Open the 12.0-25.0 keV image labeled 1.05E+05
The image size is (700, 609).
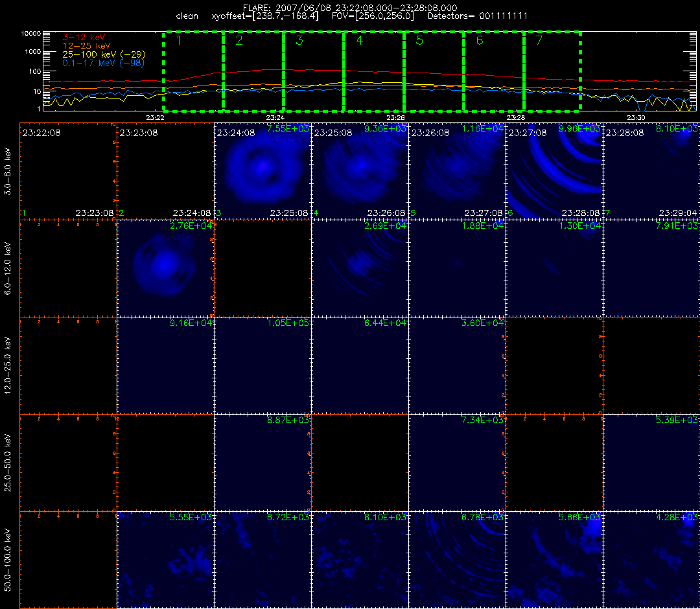(x=262, y=366)
